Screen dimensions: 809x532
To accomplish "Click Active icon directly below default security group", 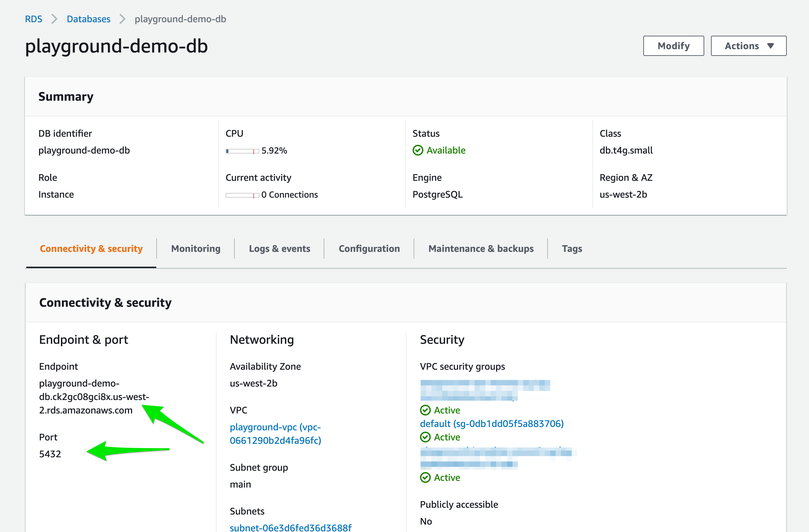I will coord(425,437).
